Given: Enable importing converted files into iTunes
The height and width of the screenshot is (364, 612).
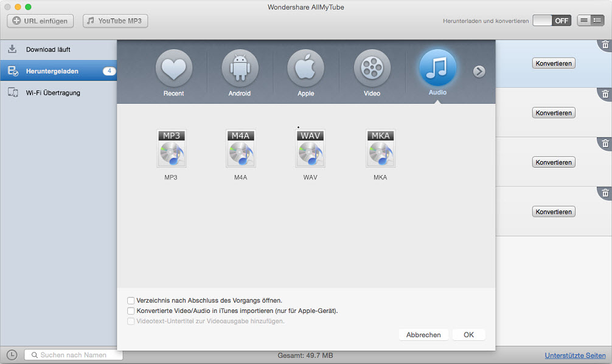Looking at the screenshot, I should [x=131, y=311].
